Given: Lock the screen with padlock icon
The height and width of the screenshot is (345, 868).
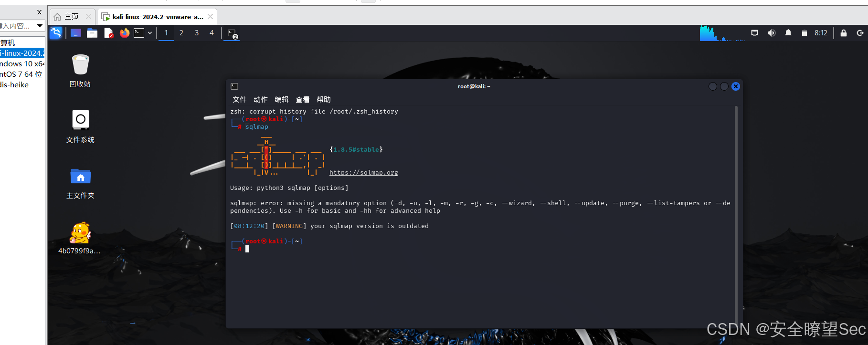Looking at the screenshot, I should pyautogui.click(x=844, y=33).
